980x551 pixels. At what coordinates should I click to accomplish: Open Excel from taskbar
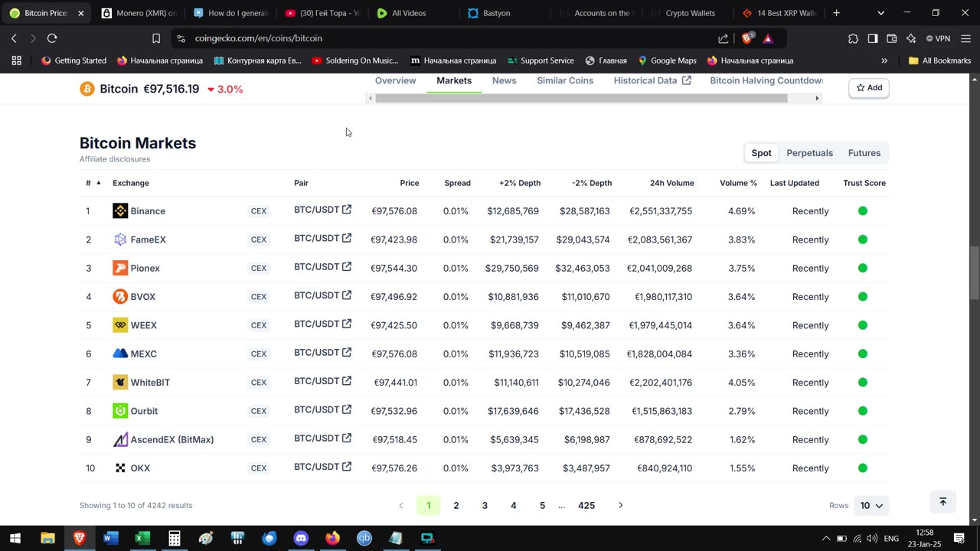pyautogui.click(x=142, y=539)
